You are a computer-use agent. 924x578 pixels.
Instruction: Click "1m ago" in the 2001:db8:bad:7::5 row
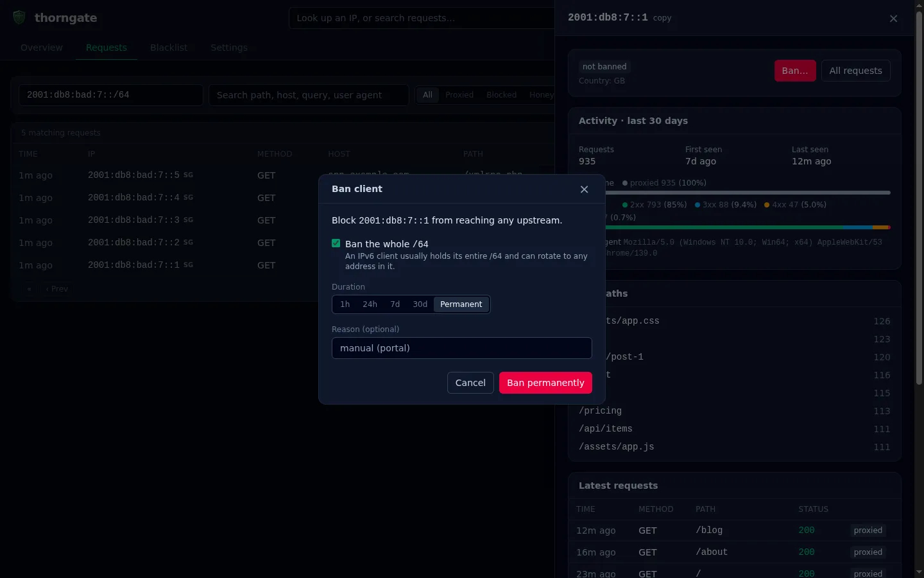(35, 175)
